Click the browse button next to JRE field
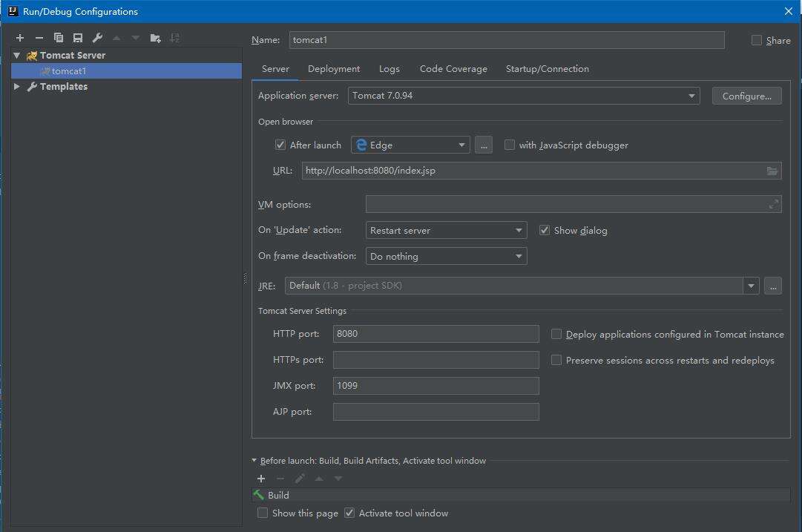This screenshot has width=802, height=532. click(x=773, y=286)
